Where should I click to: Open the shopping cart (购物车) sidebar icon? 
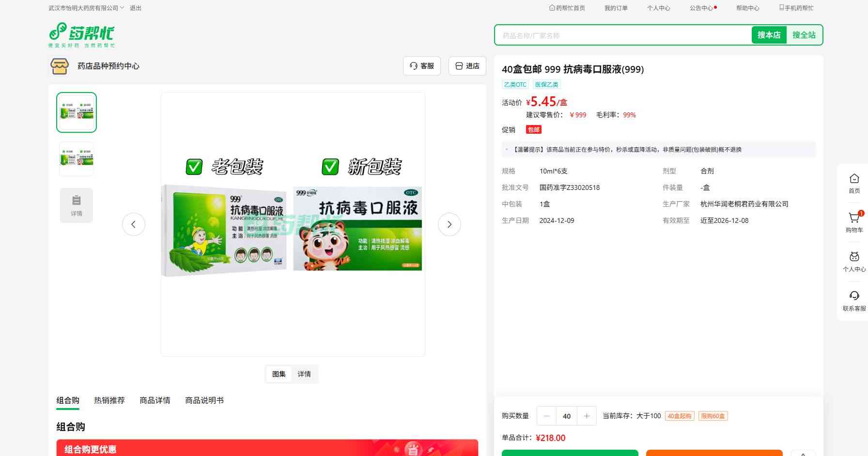[x=854, y=219]
